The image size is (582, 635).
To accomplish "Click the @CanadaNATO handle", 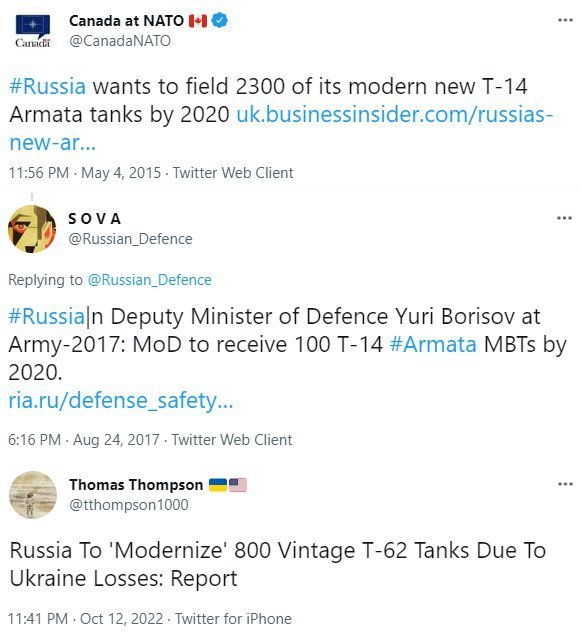I will click(x=120, y=41).
